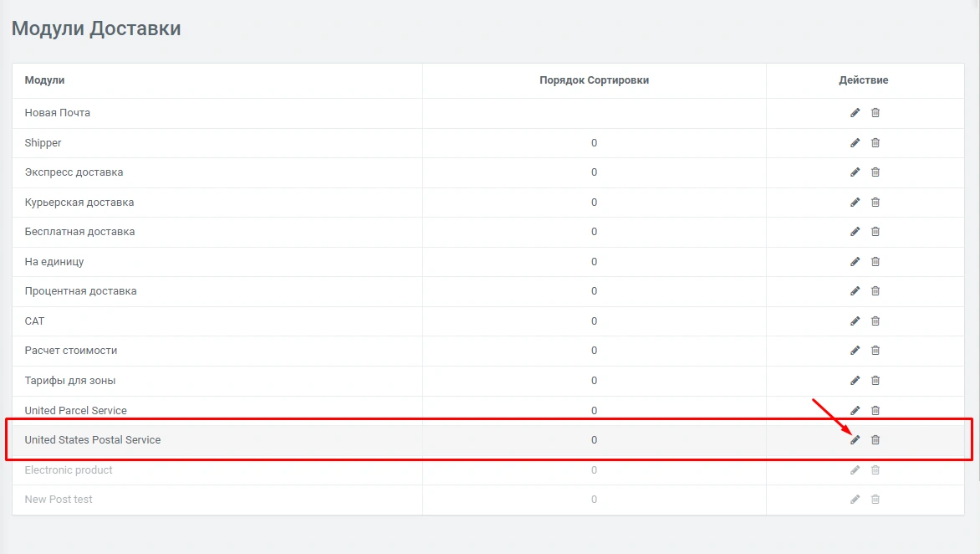Click the Порядок Сортировки column header

click(x=594, y=80)
